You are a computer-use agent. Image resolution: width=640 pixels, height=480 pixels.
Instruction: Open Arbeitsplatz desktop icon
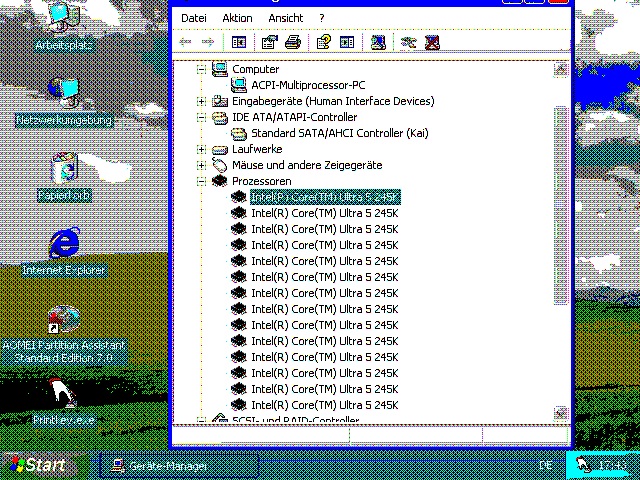point(64,16)
